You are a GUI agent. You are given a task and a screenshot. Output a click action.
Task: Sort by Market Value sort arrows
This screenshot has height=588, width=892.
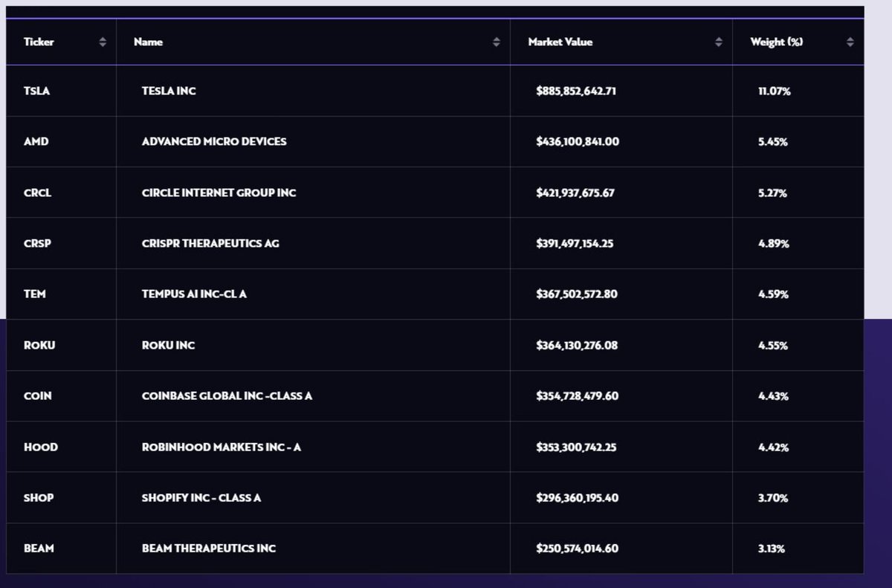pyautogui.click(x=718, y=42)
